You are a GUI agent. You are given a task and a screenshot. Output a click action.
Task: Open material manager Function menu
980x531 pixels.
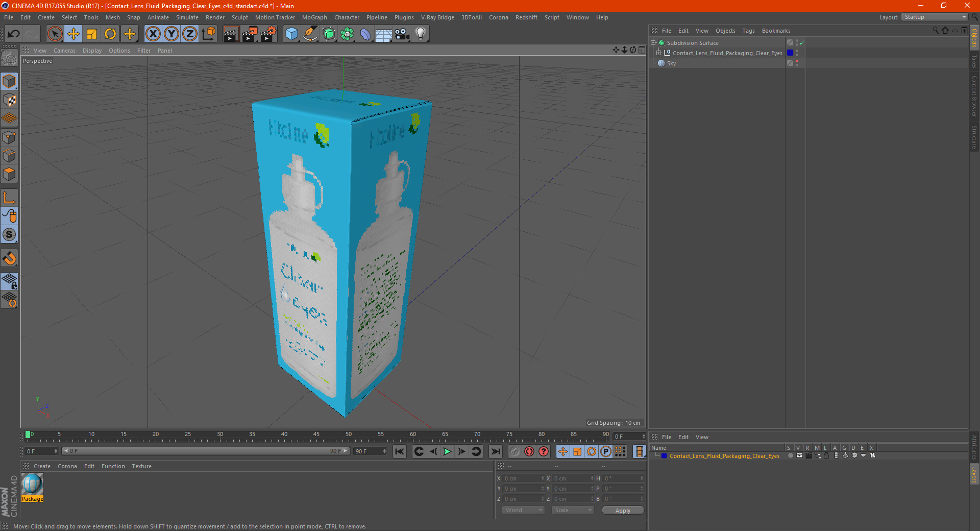[113, 466]
